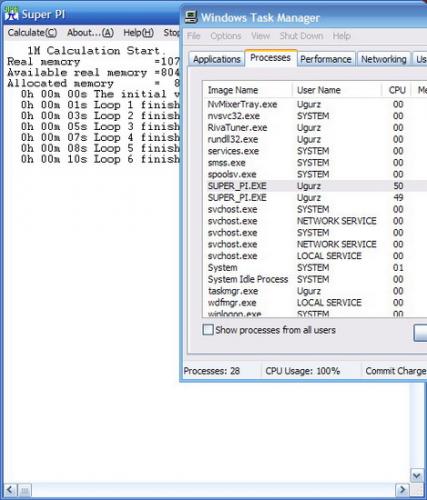The width and height of the screenshot is (427, 500).
Task: Select System process row
Action: [315, 268]
